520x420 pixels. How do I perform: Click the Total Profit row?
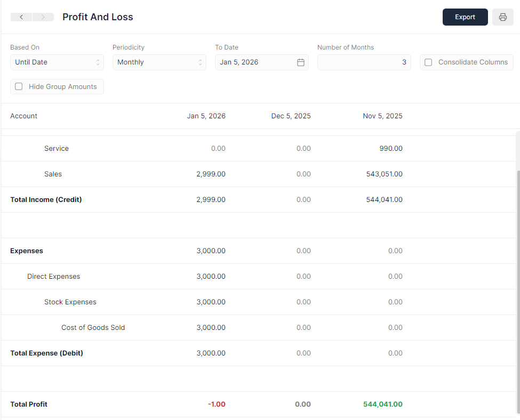click(x=29, y=404)
